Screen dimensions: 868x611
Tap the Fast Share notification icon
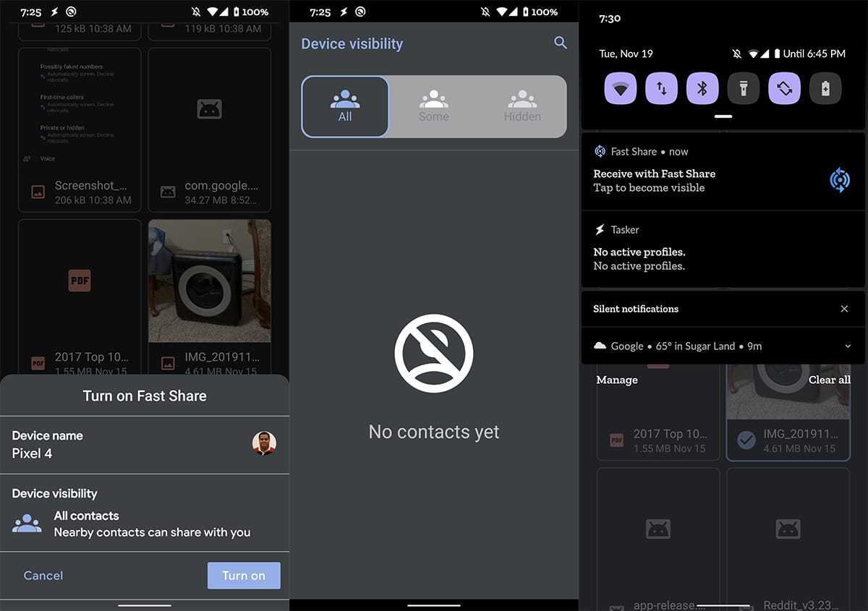tap(839, 180)
